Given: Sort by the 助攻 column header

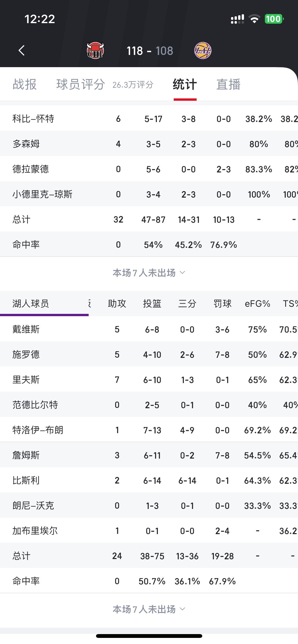Looking at the screenshot, I should click(x=117, y=304).
